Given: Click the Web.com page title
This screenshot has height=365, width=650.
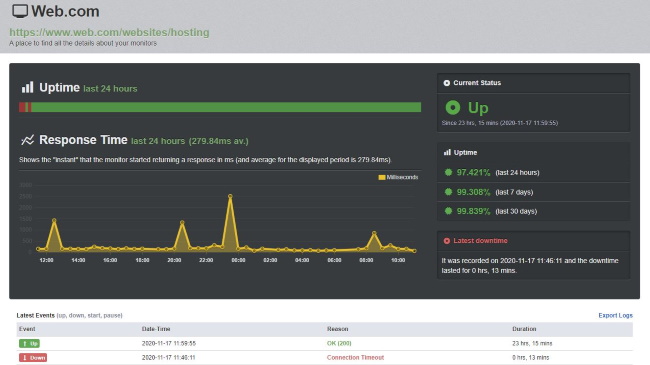Looking at the screenshot, I should click(65, 11).
